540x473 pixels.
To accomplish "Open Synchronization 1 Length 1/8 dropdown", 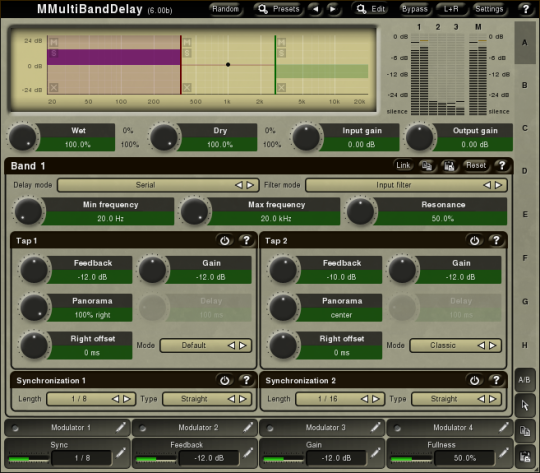I will point(91,399).
